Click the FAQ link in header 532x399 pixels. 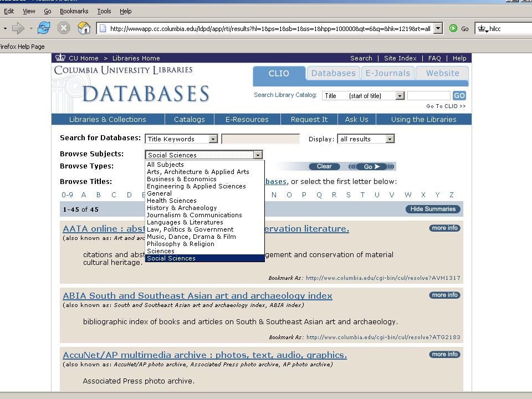point(434,58)
